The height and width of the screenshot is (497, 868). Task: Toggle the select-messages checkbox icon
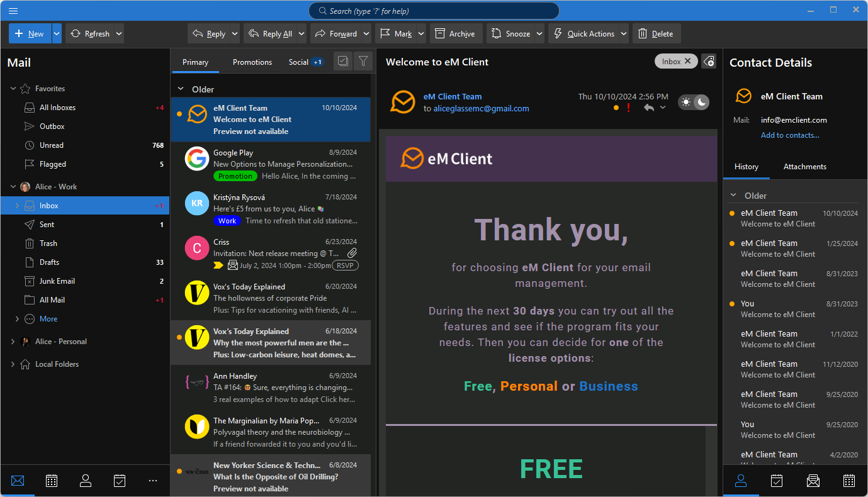click(343, 61)
